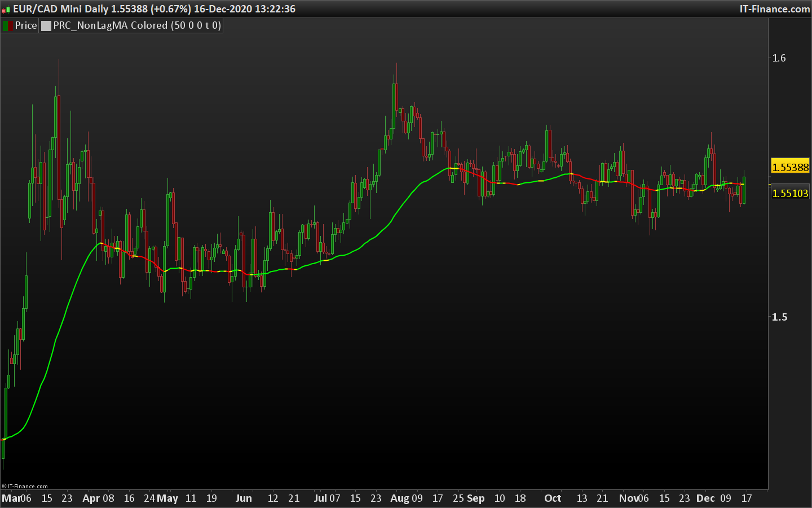
Task: Click the Mar date label on time axis
Action: click(x=10, y=498)
